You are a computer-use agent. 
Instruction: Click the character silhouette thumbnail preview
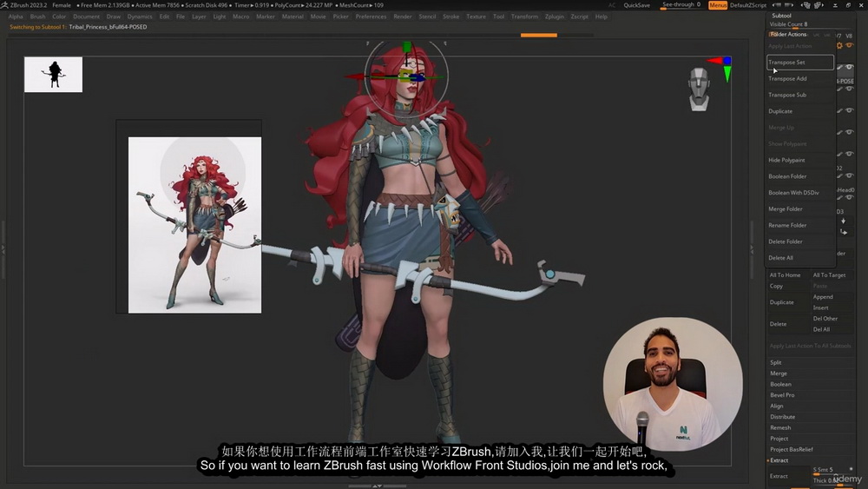point(53,74)
